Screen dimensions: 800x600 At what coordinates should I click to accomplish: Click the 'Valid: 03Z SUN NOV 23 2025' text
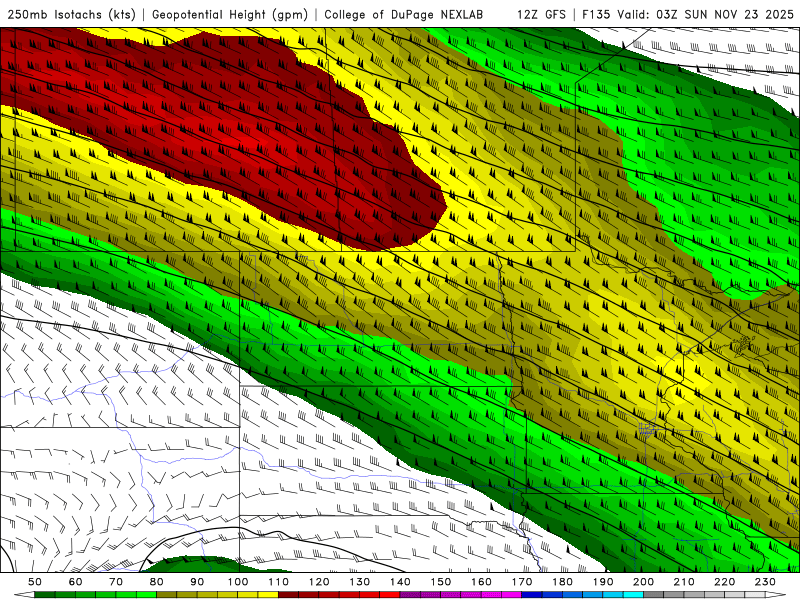[706, 14]
